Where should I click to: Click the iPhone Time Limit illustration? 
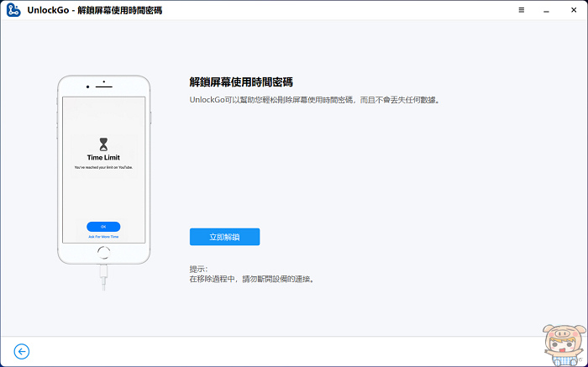[104, 183]
